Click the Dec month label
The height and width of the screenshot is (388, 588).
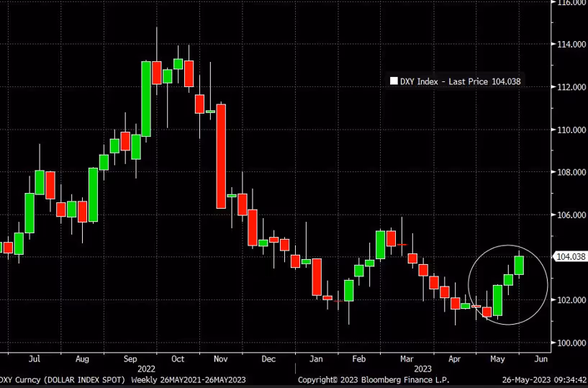coord(268,358)
